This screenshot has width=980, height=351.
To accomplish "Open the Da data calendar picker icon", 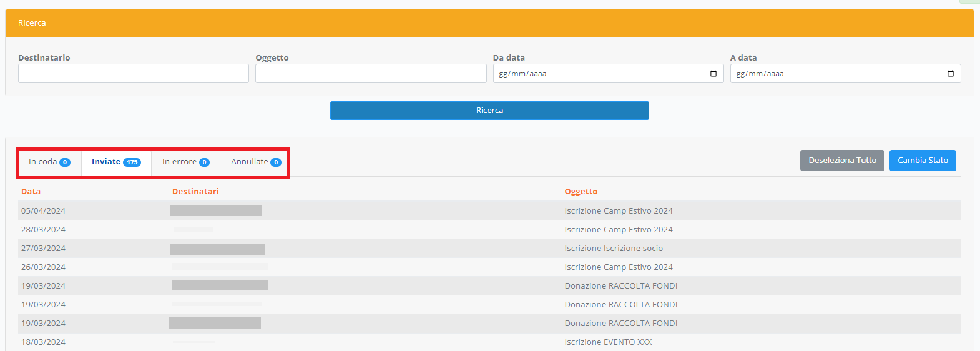I will coord(713,74).
